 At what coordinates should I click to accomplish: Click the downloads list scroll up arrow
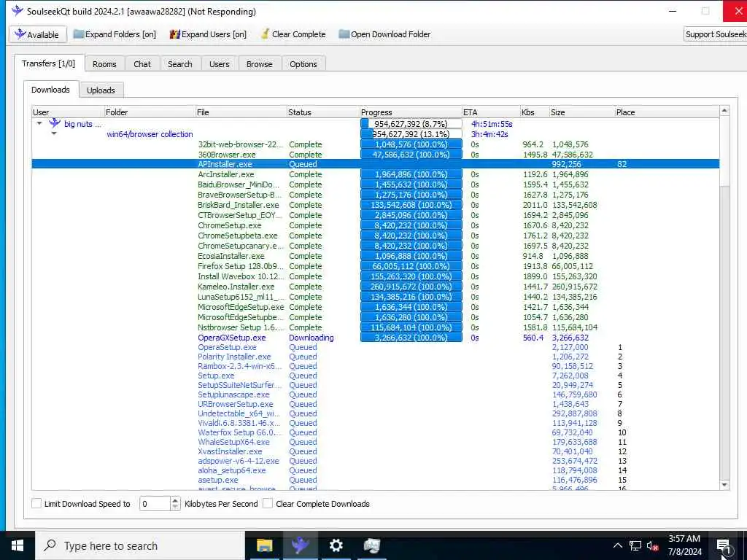pos(724,111)
